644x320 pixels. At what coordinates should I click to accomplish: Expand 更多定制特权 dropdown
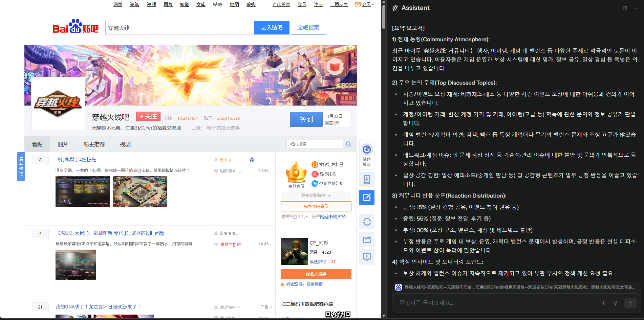tap(316, 196)
